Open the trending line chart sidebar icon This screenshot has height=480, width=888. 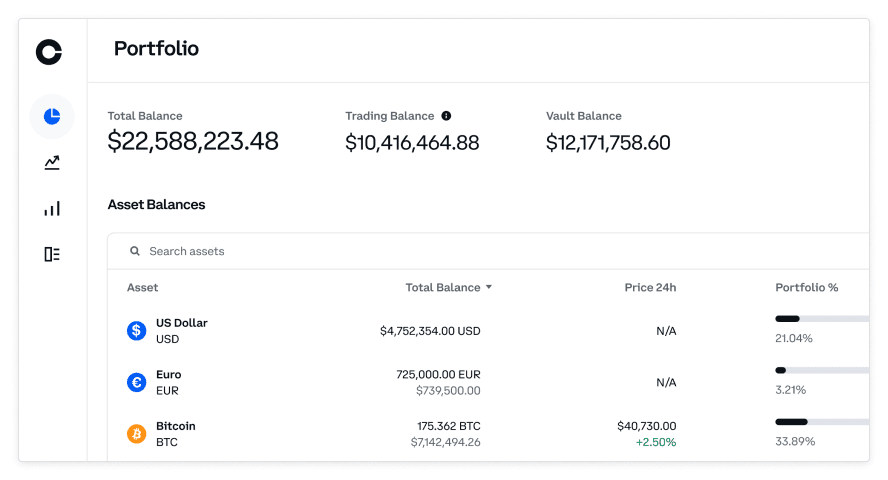click(x=52, y=162)
